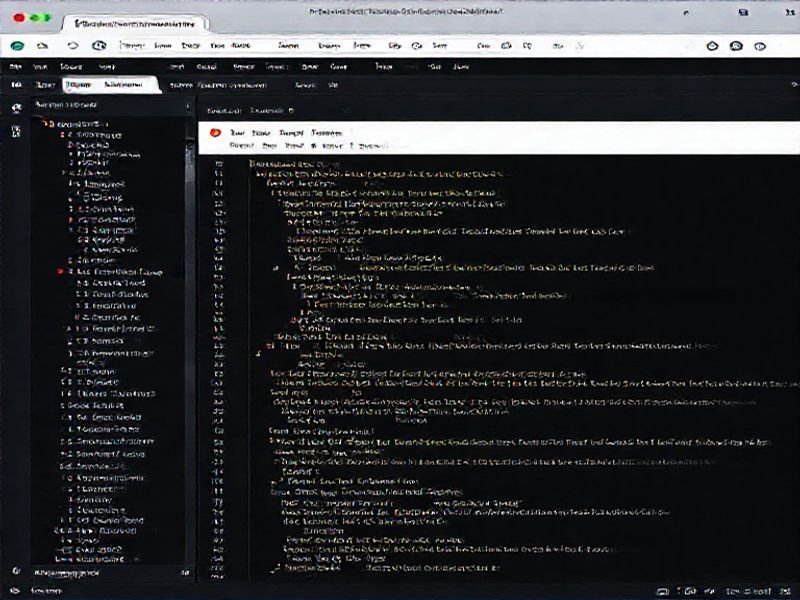Collapse the root folder at the top of the file tree
This screenshot has height=600, width=800.
point(46,123)
